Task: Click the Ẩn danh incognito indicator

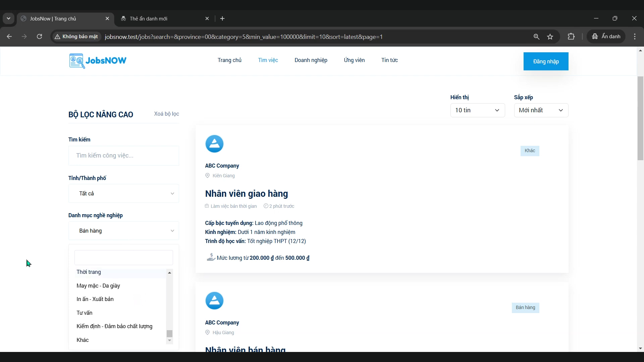Action: [x=606, y=36]
